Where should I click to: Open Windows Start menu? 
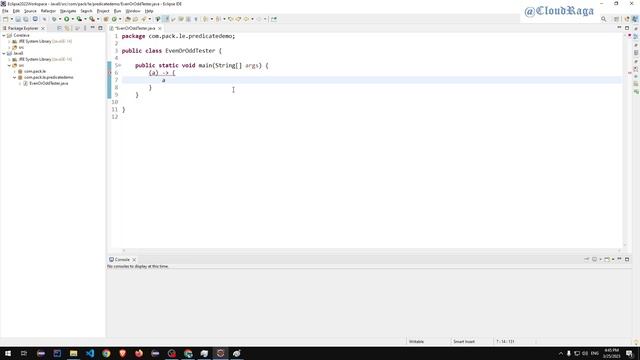coord(8,353)
